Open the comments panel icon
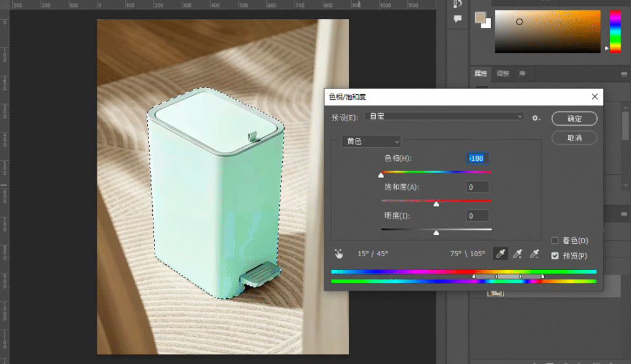The image size is (631, 364). click(458, 18)
